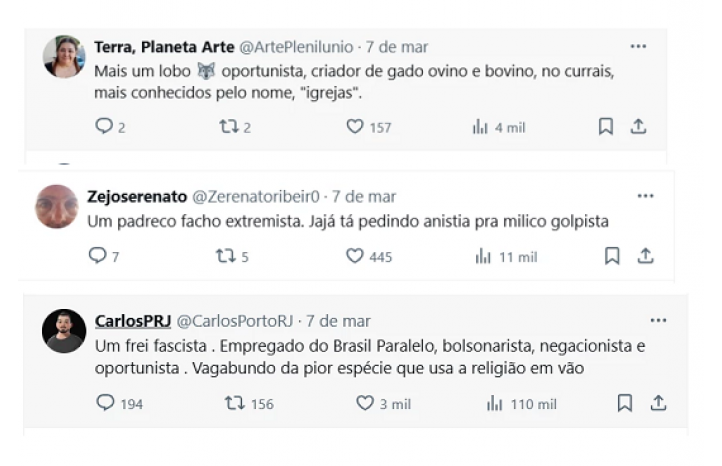Reply to Terra, Planeta Arte's tweet
722x466 pixels.
coord(103,127)
